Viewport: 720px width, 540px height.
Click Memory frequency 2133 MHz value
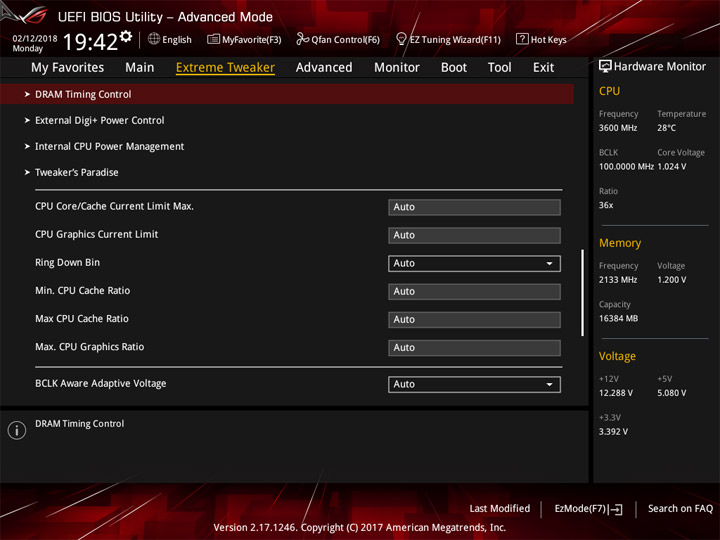(x=618, y=280)
